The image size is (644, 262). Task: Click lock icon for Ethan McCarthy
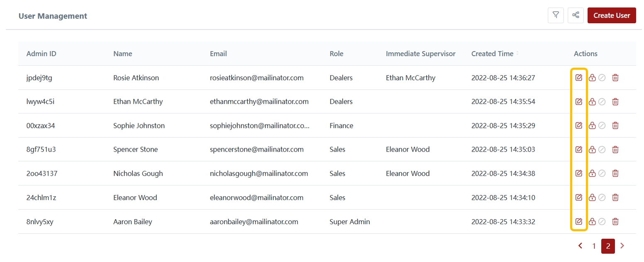[x=592, y=102]
